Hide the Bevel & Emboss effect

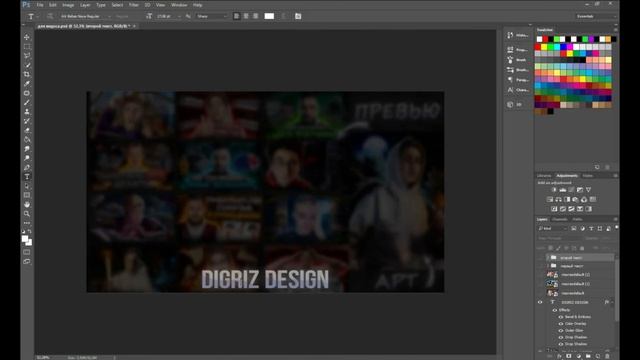click(561, 317)
